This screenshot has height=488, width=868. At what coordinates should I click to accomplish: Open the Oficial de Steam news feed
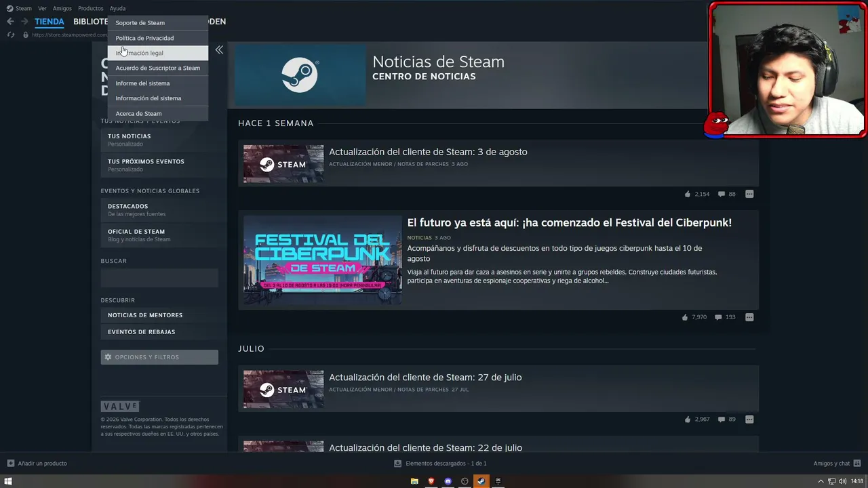[x=159, y=235]
